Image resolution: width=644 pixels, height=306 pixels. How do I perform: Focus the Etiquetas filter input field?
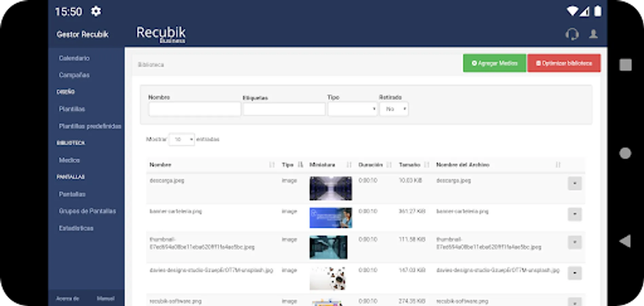pos(284,109)
